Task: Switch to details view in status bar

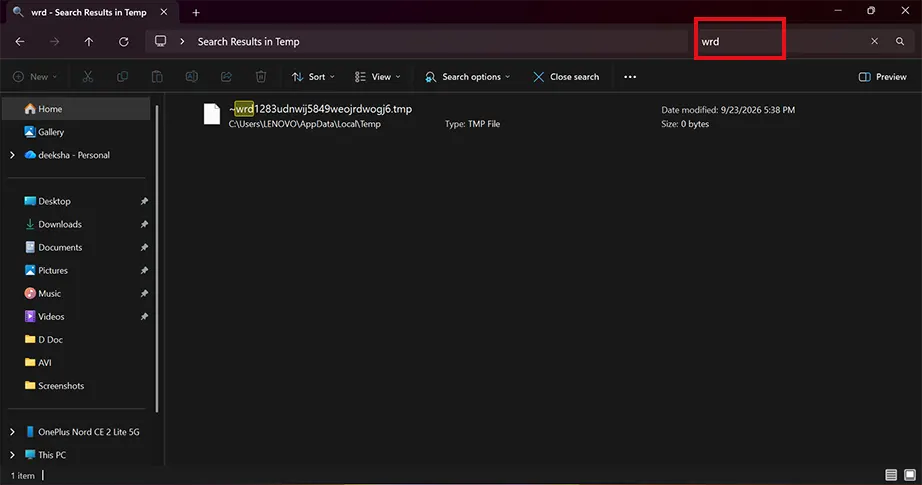Action: coord(891,475)
